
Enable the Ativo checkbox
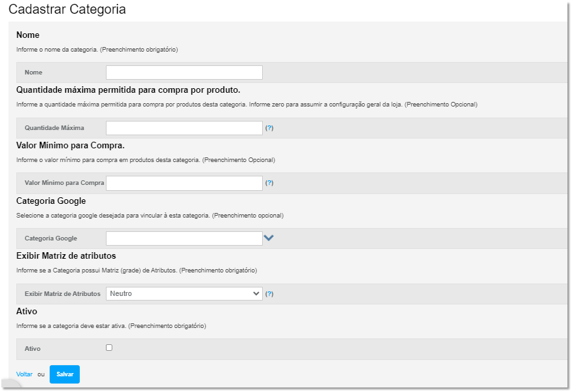109,348
